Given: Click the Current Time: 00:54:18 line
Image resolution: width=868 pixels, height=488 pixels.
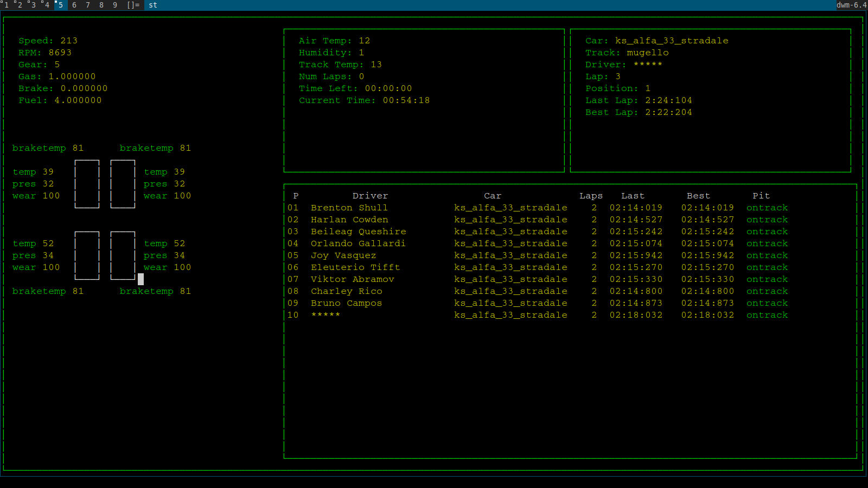Looking at the screenshot, I should pos(364,100).
